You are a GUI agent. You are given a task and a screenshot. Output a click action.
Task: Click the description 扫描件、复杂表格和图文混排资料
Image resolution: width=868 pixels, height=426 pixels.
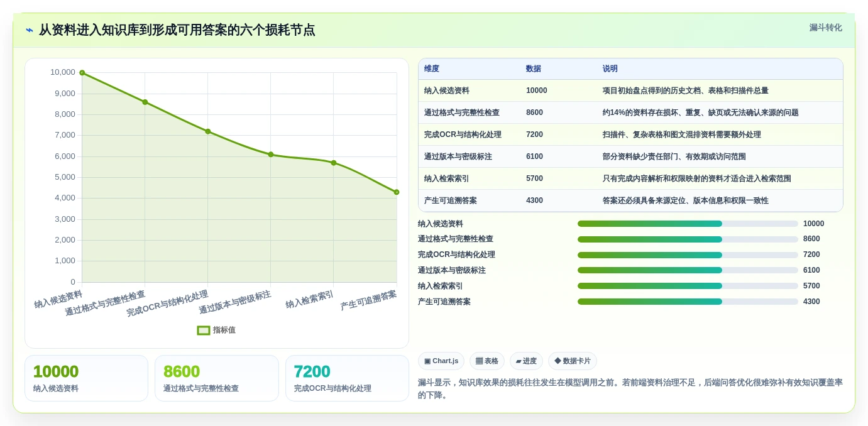coord(682,134)
